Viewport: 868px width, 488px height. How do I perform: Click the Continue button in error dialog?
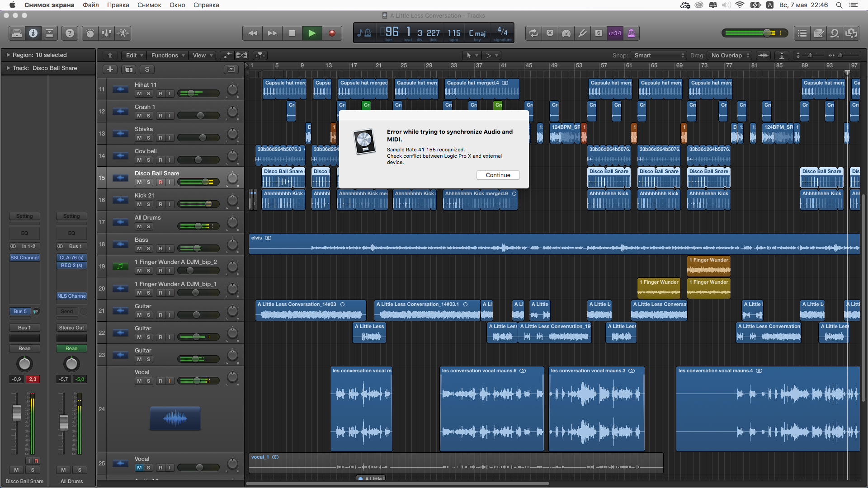[x=498, y=175]
